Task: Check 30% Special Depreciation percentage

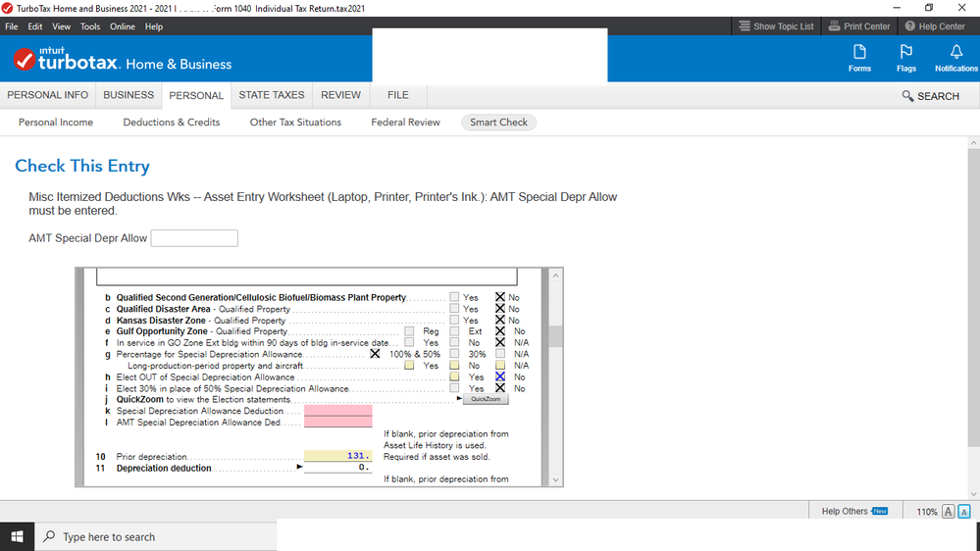Action: (x=454, y=354)
